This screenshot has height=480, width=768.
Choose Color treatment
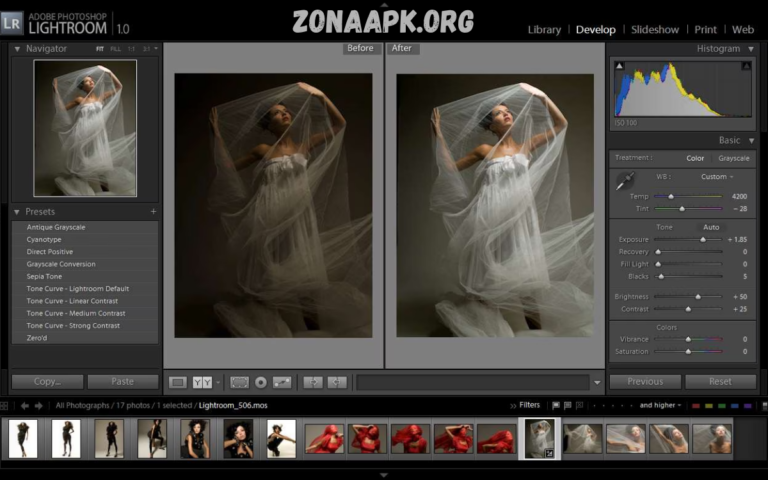coord(695,158)
